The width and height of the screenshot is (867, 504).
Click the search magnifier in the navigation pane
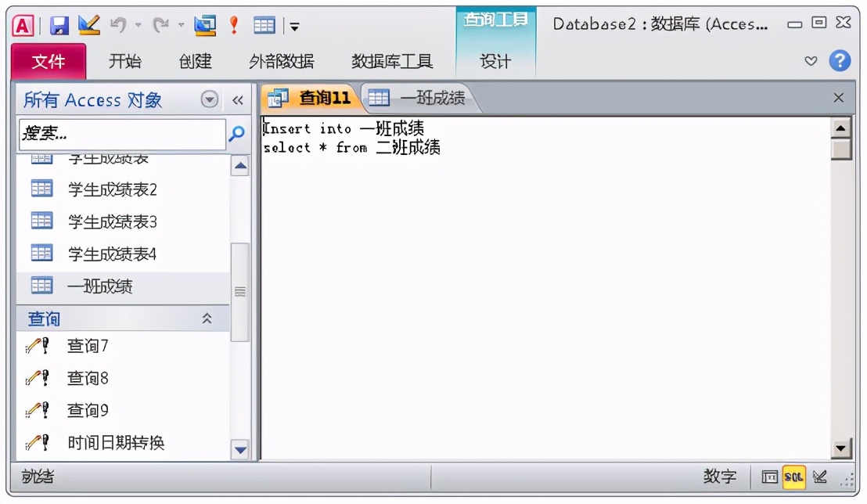[237, 135]
